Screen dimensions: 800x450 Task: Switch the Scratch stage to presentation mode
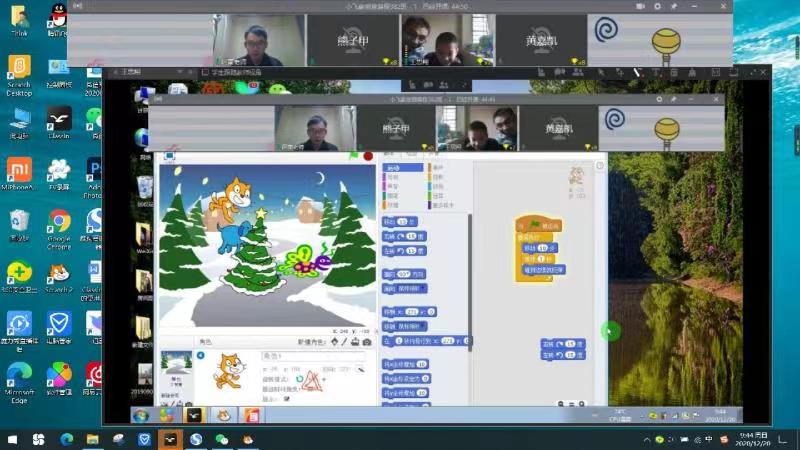tap(169, 156)
